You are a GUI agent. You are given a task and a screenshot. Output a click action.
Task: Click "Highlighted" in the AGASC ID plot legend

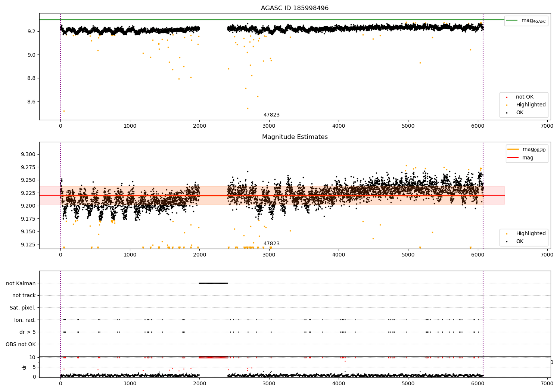point(531,105)
